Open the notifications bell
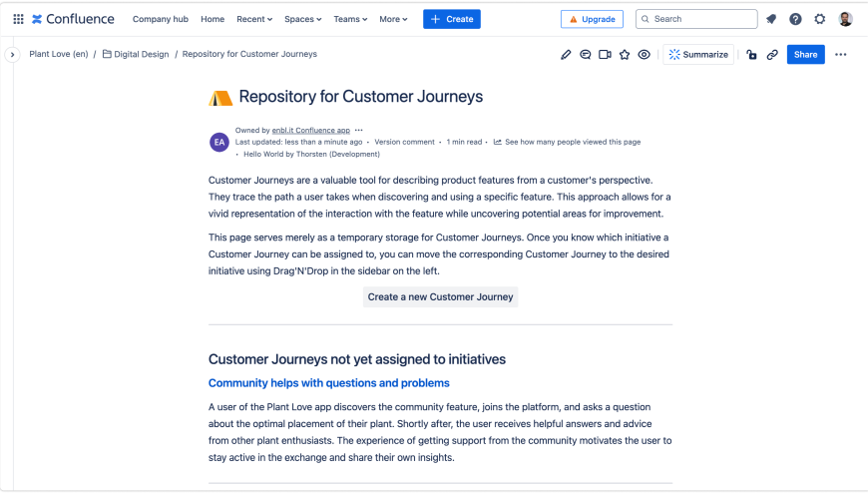Viewport: 868px width, 493px height. tap(771, 19)
